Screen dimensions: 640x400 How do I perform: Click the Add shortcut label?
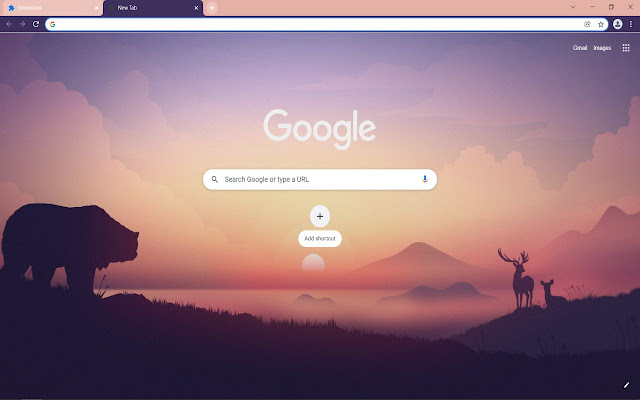[320, 238]
